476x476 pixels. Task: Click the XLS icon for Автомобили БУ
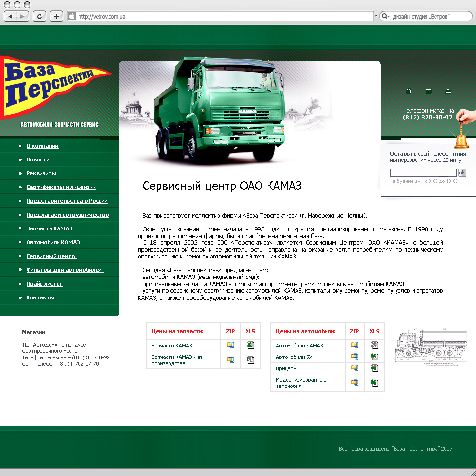pyautogui.click(x=375, y=356)
